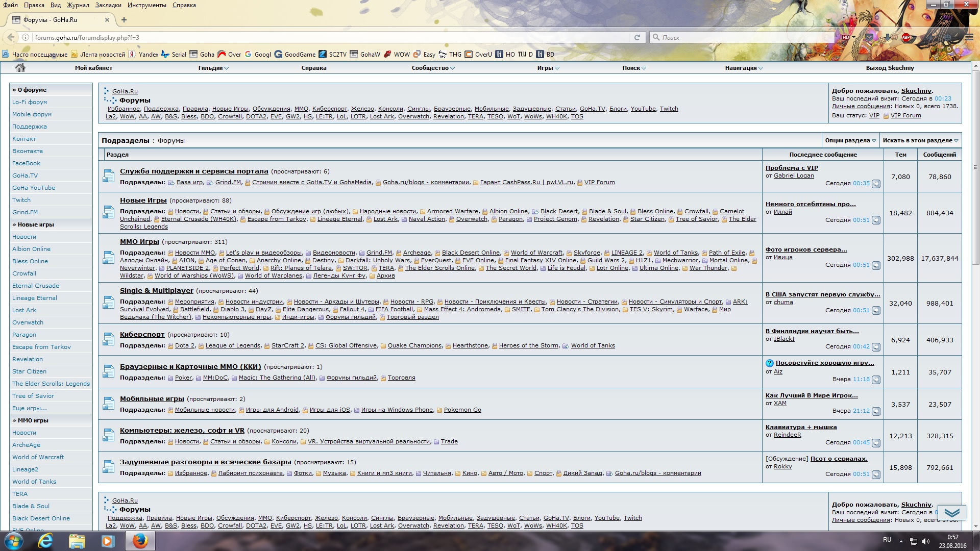This screenshot has width=980, height=551.
Task: Click the HD extension icon in the toolbar
Action: [x=846, y=37]
